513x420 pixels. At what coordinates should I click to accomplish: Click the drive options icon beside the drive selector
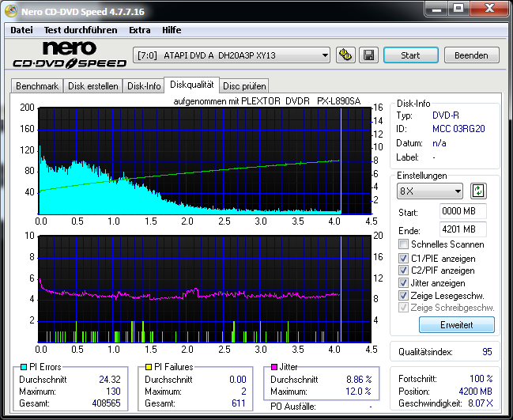(x=345, y=55)
